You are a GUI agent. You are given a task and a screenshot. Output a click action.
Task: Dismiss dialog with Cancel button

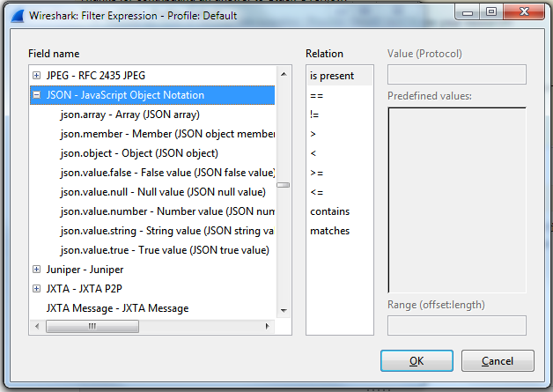tap(498, 360)
